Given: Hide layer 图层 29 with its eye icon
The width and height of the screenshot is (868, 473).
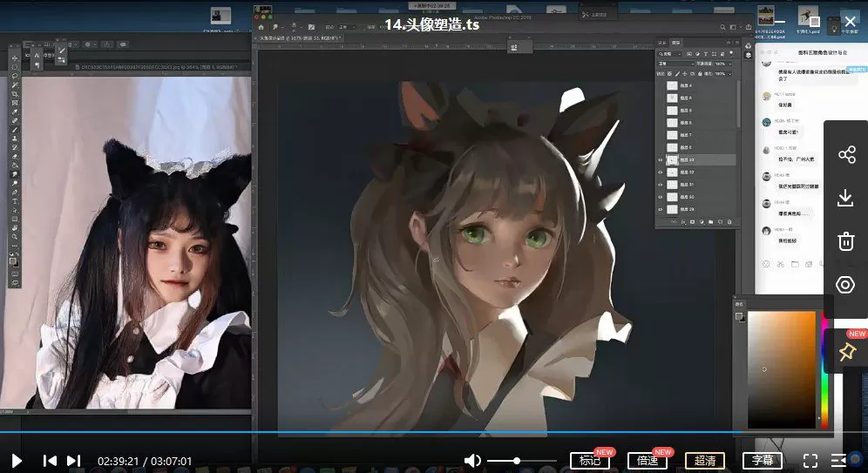Looking at the screenshot, I should 661,209.
